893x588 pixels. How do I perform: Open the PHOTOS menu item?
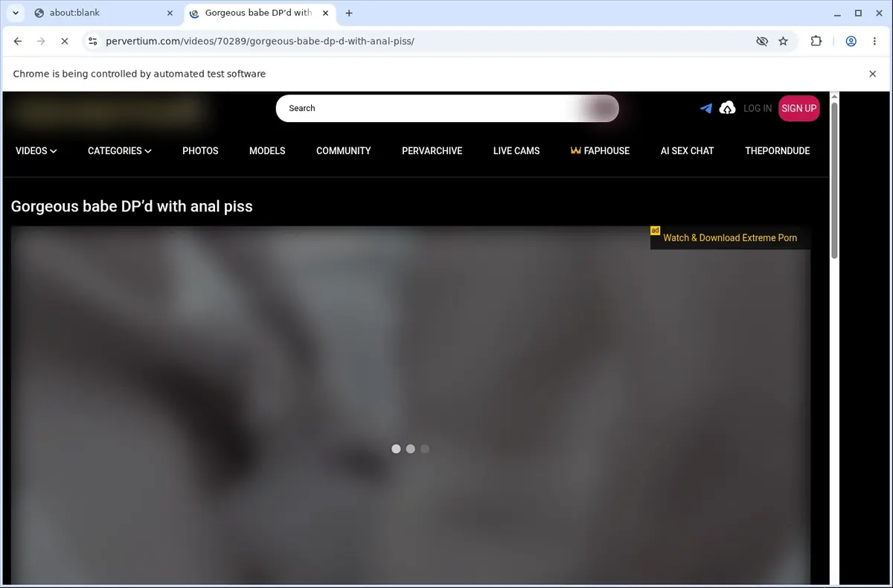click(x=200, y=150)
